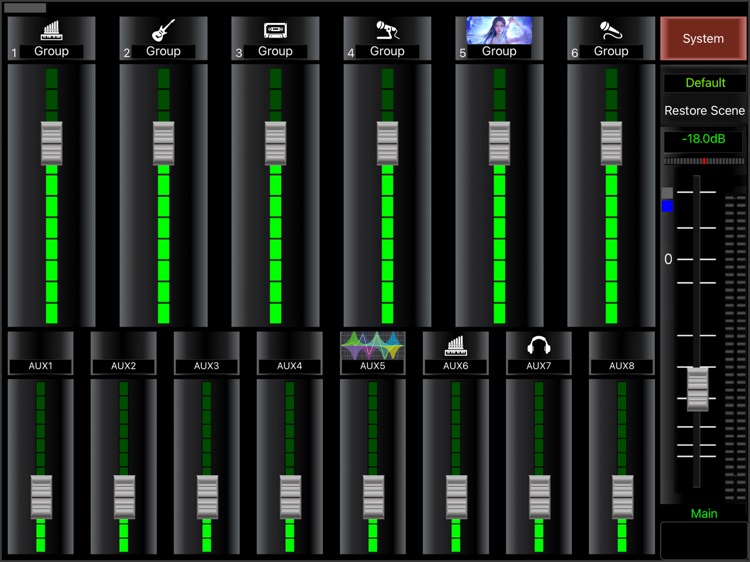Click the AUX1 fader knob
The width and height of the screenshot is (750, 562).
pyautogui.click(x=41, y=497)
